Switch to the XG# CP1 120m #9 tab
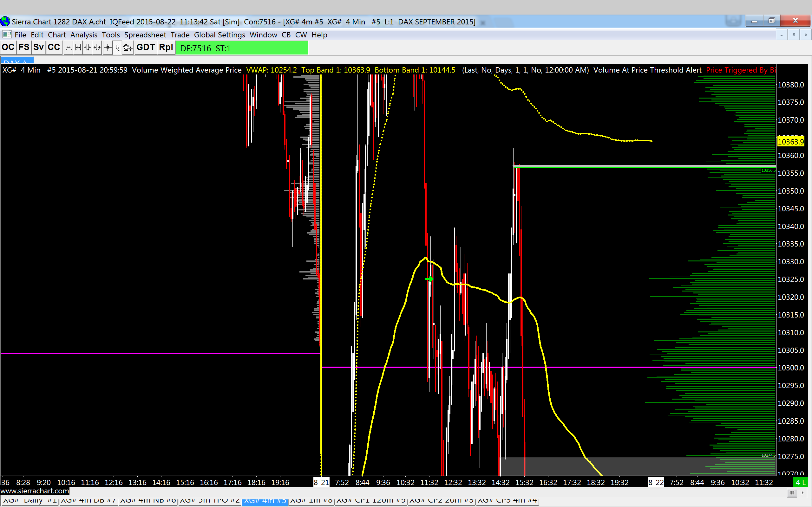The image size is (812, 507). [371, 501]
